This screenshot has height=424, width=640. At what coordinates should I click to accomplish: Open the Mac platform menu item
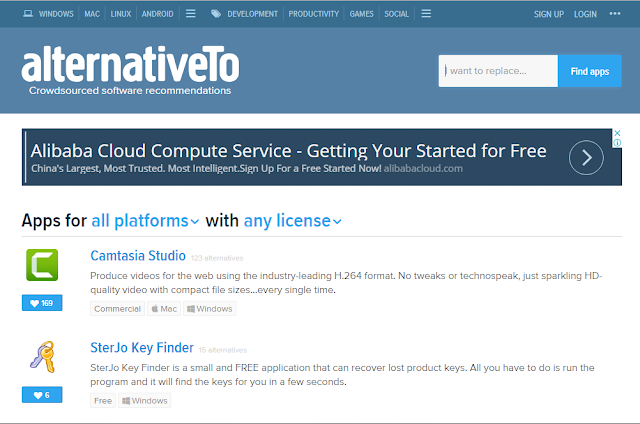click(x=92, y=14)
